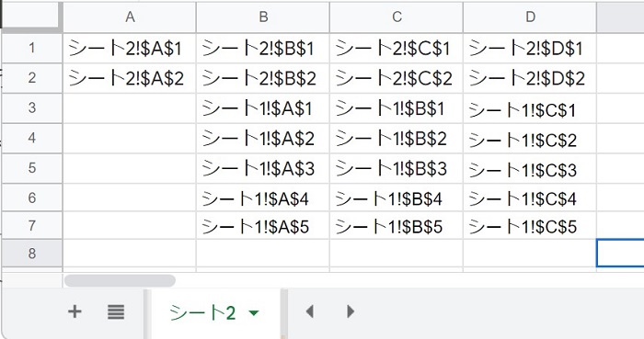
Task: Select row 1 header
Action: (32, 48)
